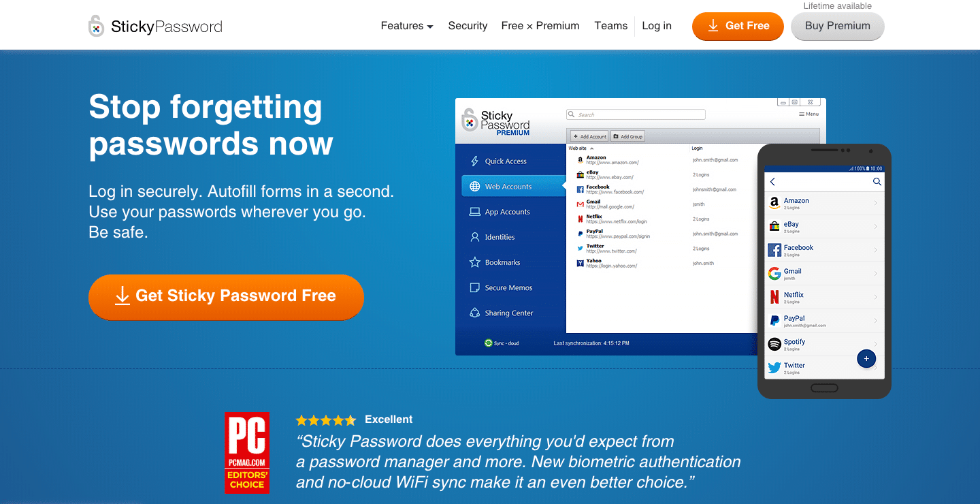The height and width of the screenshot is (504, 980).
Task: Tap the Facebook logo on phone list
Action: point(774,250)
